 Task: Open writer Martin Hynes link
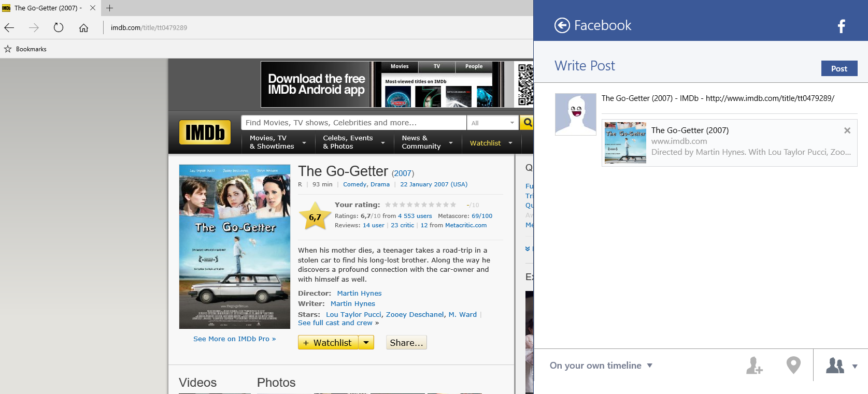[353, 303]
